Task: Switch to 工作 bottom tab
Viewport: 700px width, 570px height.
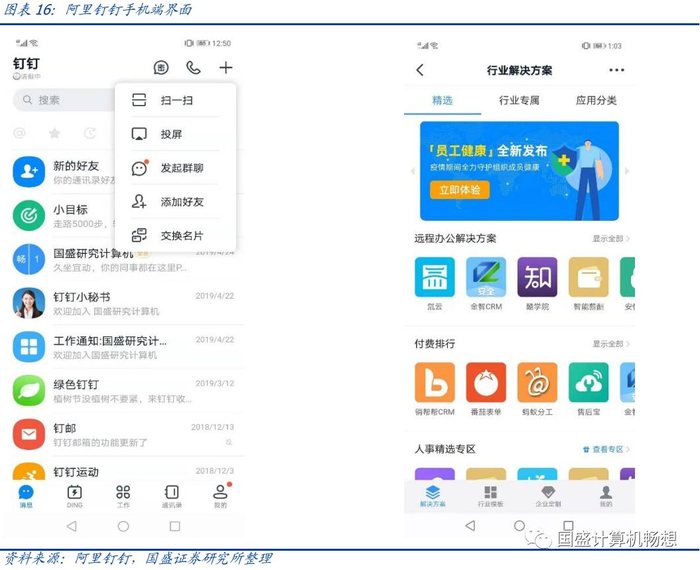Action: point(123,496)
